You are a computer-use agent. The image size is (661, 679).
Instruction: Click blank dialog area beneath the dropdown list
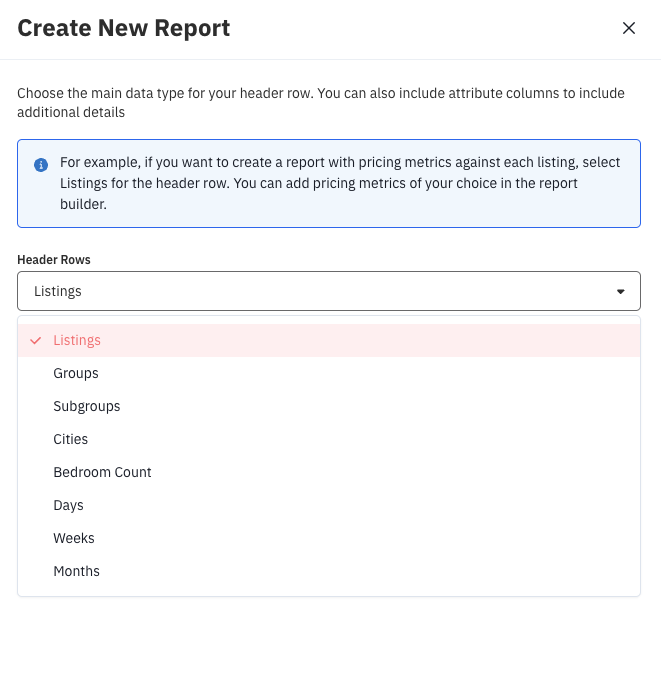(328, 640)
